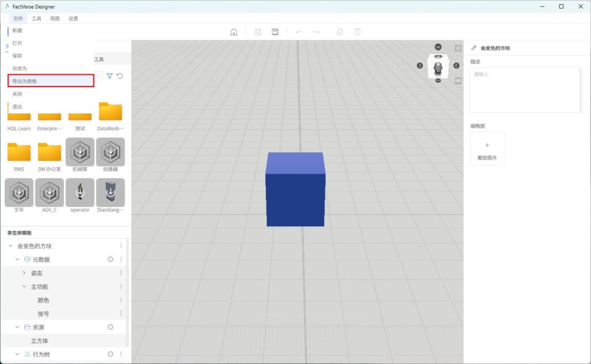591x364 pixels.
Task: Click the info icon on 行为树 row
Action: [x=110, y=354]
